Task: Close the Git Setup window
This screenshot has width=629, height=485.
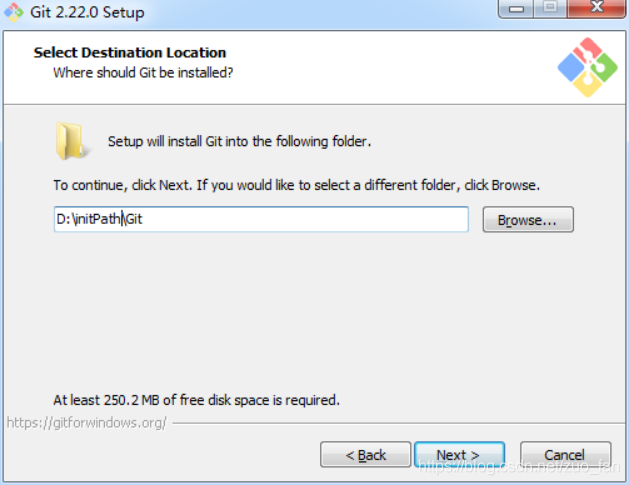Action: click(x=597, y=8)
